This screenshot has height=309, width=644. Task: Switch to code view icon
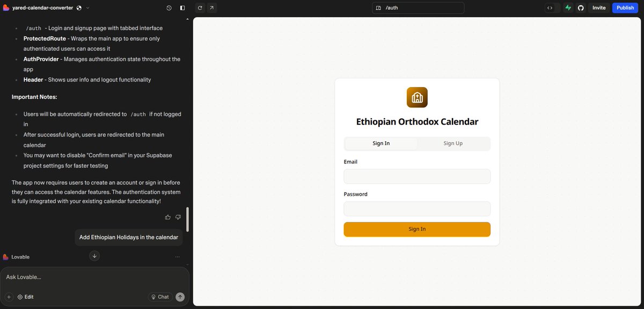point(550,8)
